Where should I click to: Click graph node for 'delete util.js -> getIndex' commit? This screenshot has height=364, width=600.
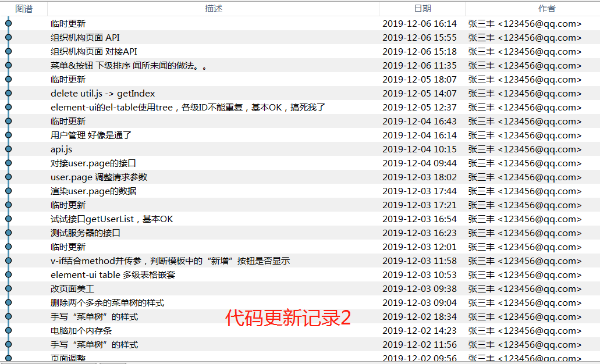tap(8, 94)
